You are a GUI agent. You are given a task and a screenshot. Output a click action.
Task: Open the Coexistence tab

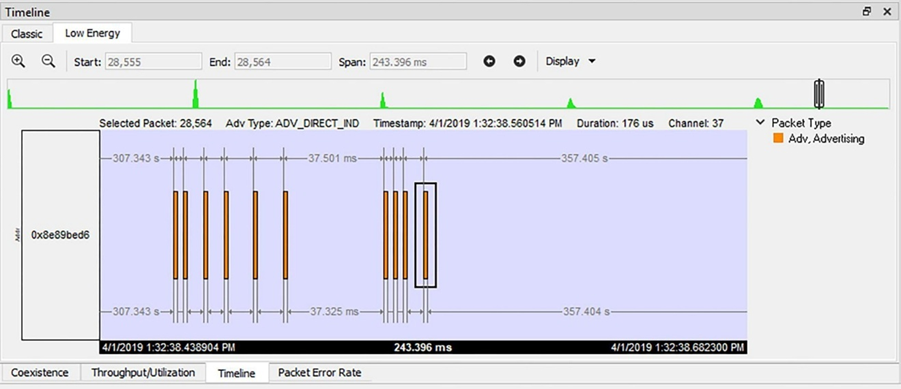click(x=40, y=372)
